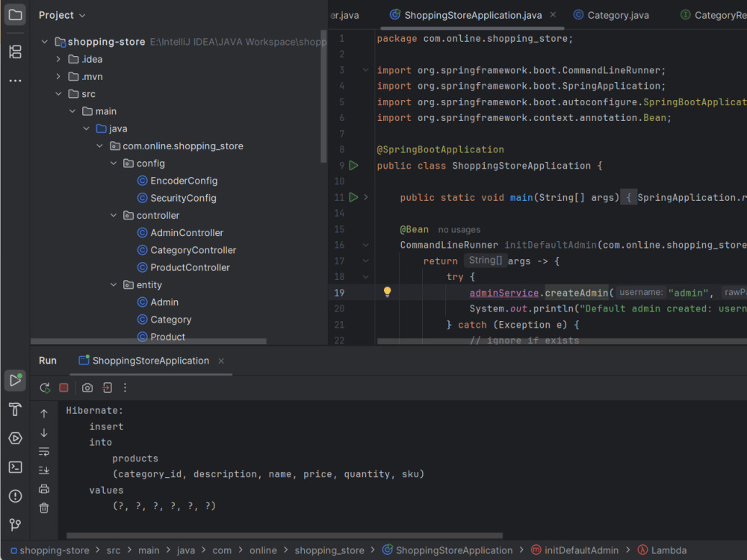
Task: Print the console output
Action: click(44, 489)
